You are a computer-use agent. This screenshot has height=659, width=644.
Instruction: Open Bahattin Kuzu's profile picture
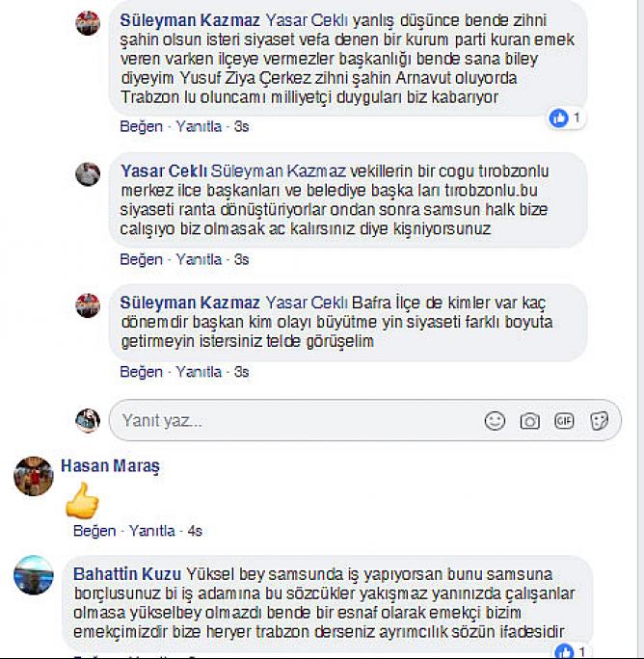(x=34, y=574)
